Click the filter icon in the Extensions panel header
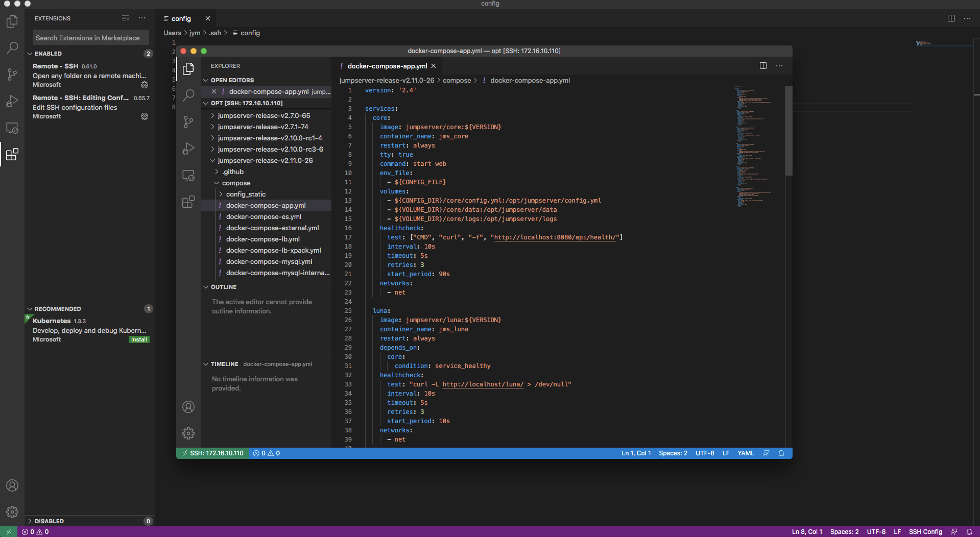980x537 pixels. tap(126, 18)
